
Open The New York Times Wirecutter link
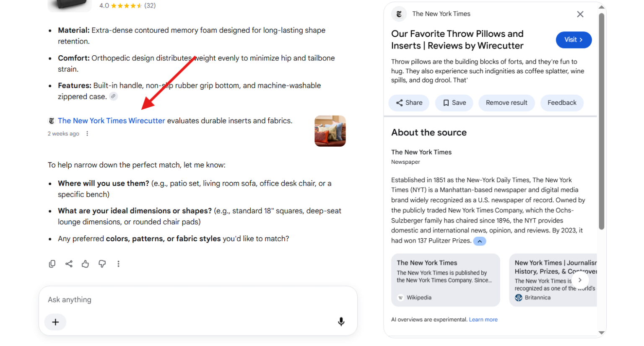[112, 121]
